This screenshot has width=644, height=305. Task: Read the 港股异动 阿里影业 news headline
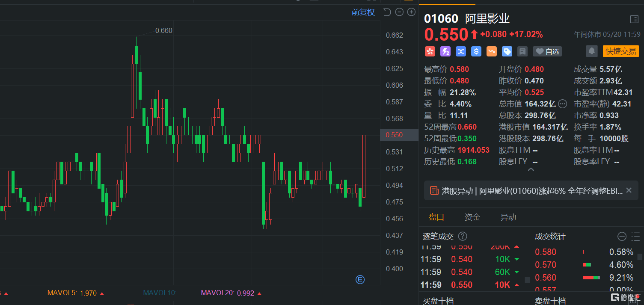click(532, 191)
